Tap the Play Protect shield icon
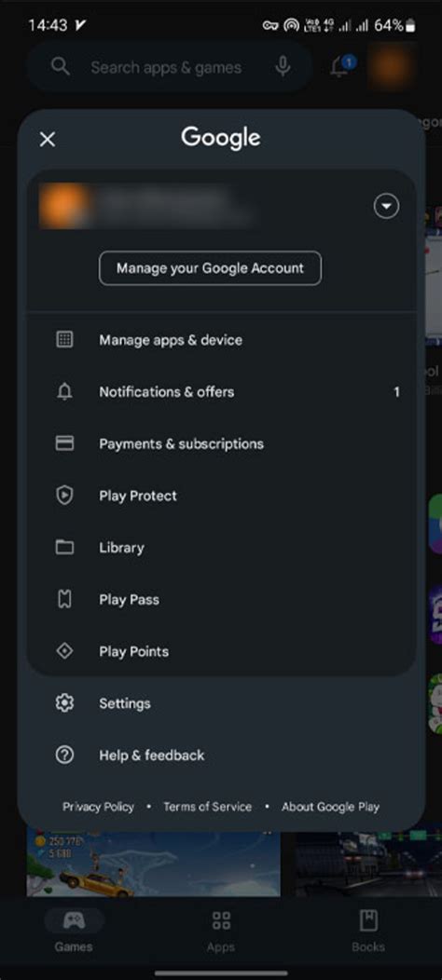This screenshot has width=442, height=980. pos(64,496)
